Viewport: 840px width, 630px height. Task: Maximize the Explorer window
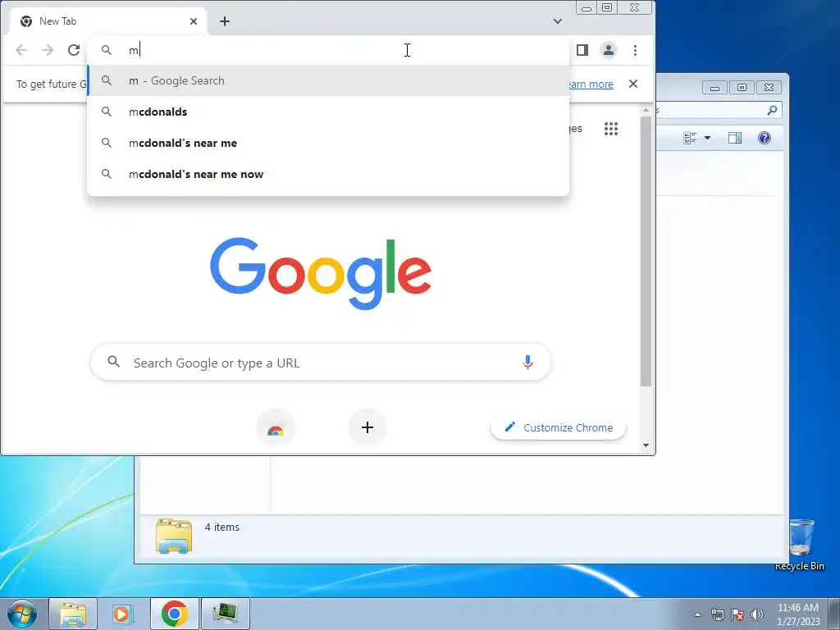pos(742,88)
